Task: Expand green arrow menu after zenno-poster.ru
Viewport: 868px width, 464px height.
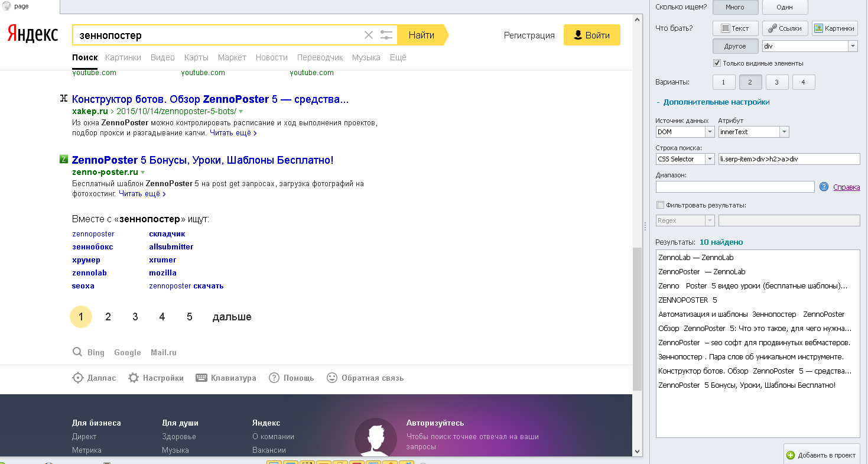Action: pyautogui.click(x=142, y=172)
